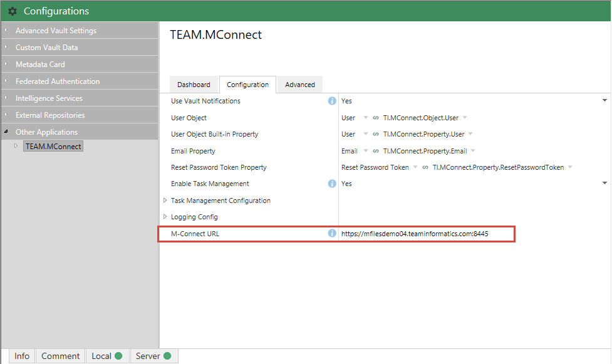The image size is (612, 364).
Task: Open the Use Vault Notifications Yes dropdown
Action: pos(604,100)
